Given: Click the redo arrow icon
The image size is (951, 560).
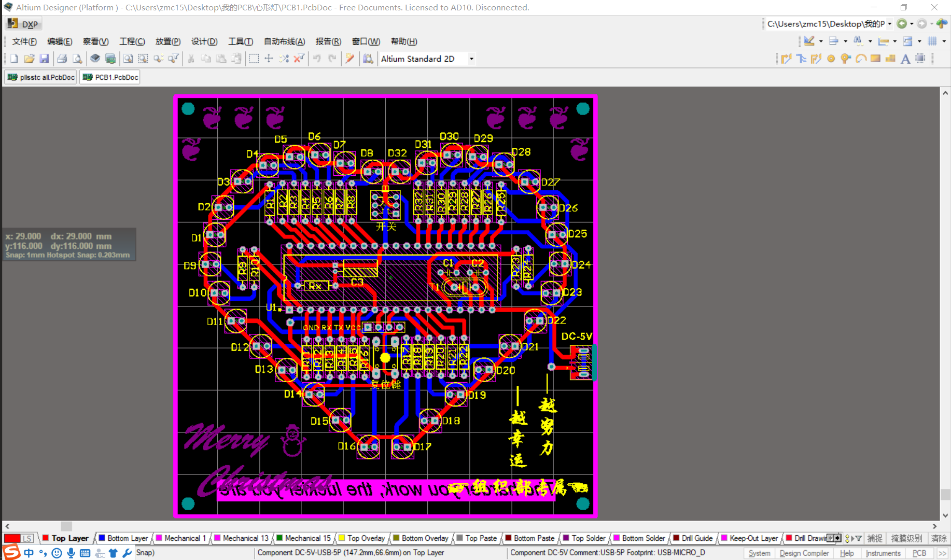Looking at the screenshot, I should (x=332, y=59).
